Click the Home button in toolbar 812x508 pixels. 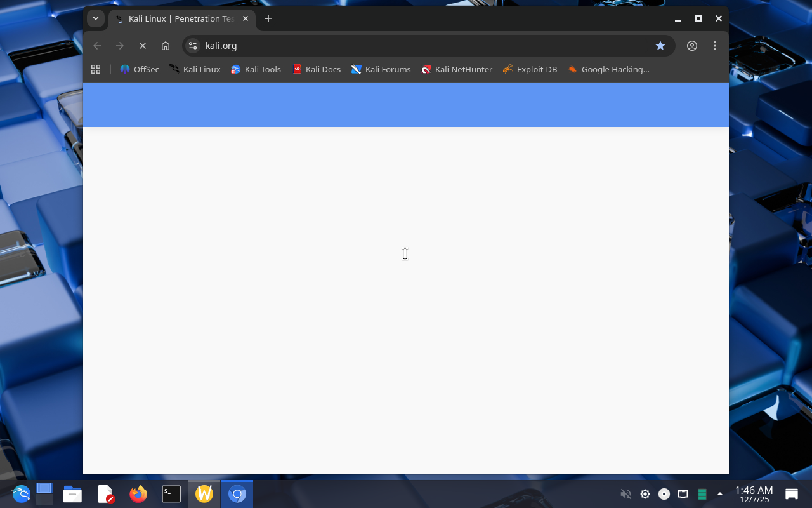tap(166, 46)
